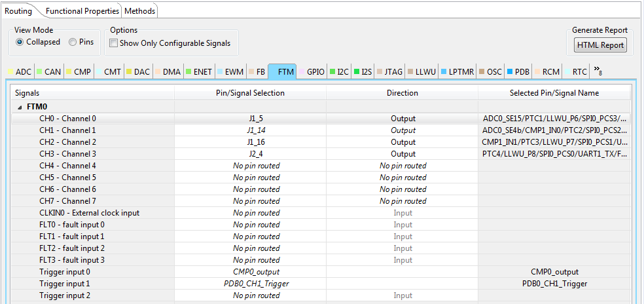
Task: Open pin selection J2_4 for CH3
Action: (250, 154)
